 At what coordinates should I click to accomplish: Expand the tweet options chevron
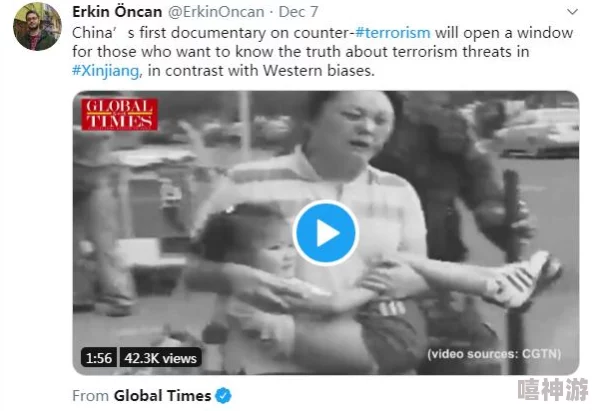click(572, 12)
